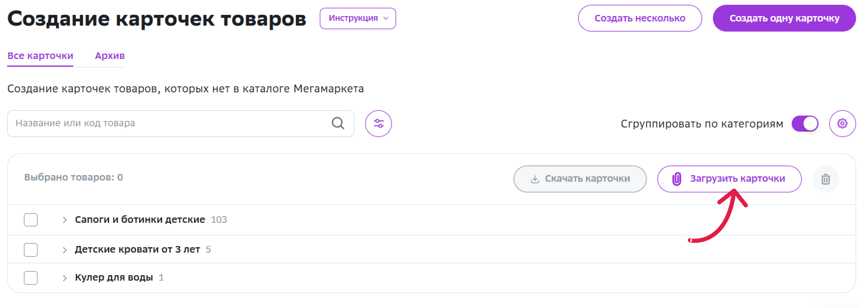The height and width of the screenshot is (308, 868).
Task: Open the Инструкция dropdown
Action: (x=358, y=18)
